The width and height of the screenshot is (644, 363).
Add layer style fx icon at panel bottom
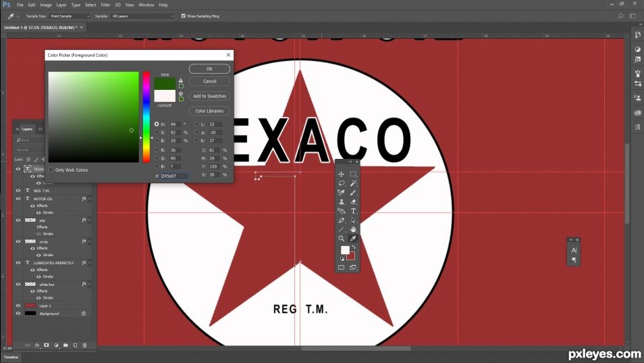click(x=37, y=345)
